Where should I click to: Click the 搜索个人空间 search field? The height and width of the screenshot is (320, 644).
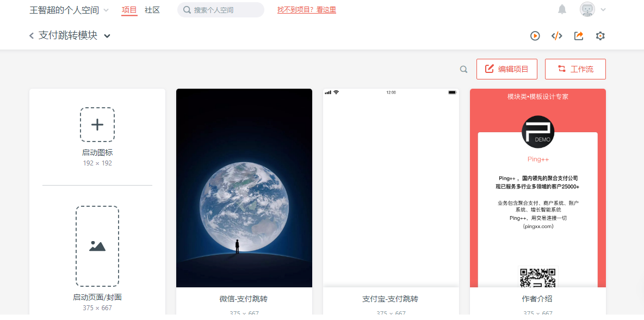pos(220,10)
